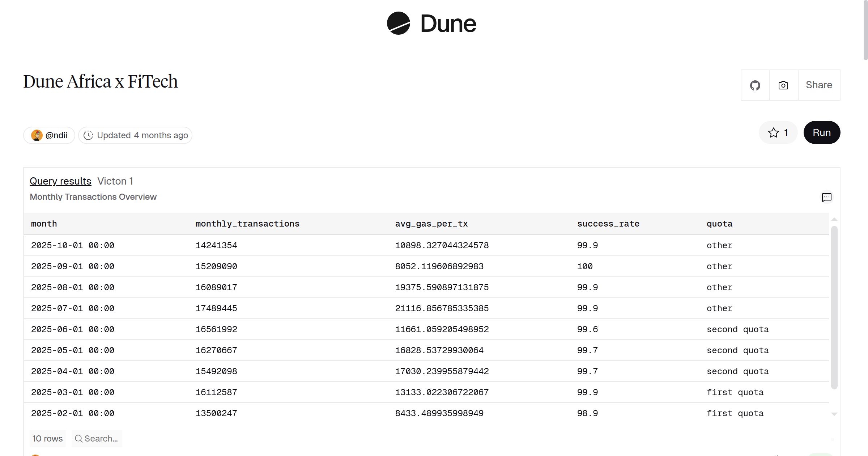Switch to the Query results tab
This screenshot has height=456, width=868.
click(x=60, y=181)
